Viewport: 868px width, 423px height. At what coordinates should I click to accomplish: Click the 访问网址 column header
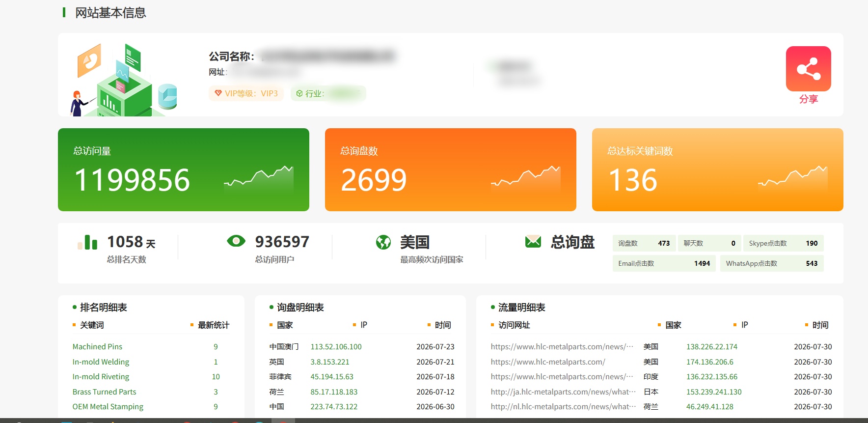514,325
